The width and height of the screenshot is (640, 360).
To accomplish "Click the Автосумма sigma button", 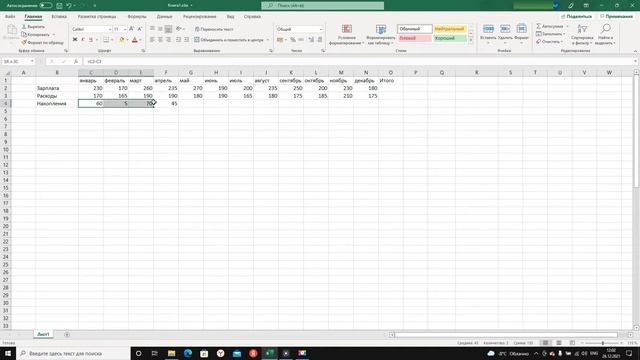I will point(550,26).
